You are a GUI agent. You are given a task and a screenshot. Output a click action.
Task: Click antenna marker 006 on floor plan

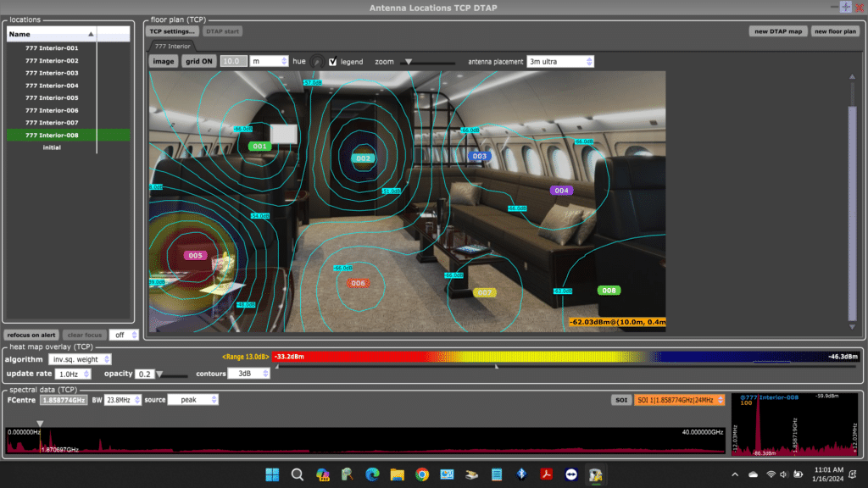pos(359,283)
